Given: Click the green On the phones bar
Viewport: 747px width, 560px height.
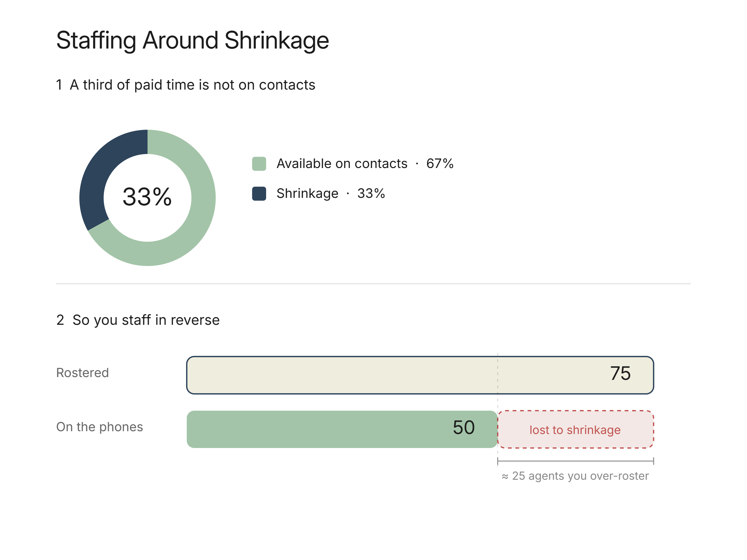Looking at the screenshot, I should (342, 429).
